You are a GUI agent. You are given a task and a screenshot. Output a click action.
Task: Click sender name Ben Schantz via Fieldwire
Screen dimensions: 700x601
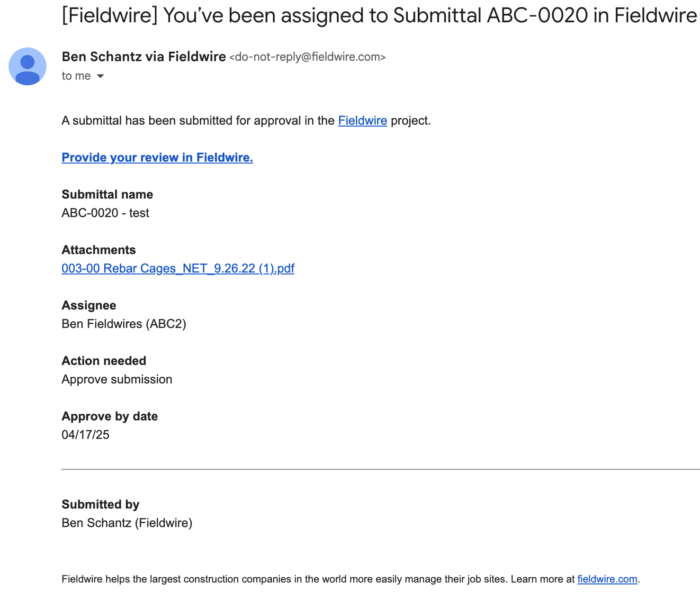point(144,56)
